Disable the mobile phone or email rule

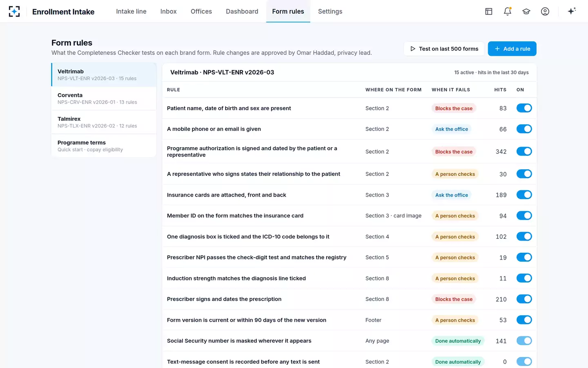coord(524,129)
